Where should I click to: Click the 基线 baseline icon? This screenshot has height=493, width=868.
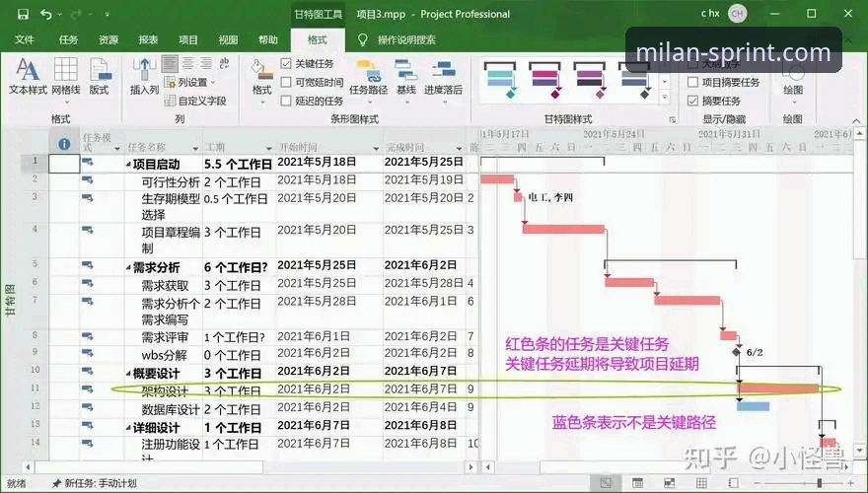click(x=405, y=78)
